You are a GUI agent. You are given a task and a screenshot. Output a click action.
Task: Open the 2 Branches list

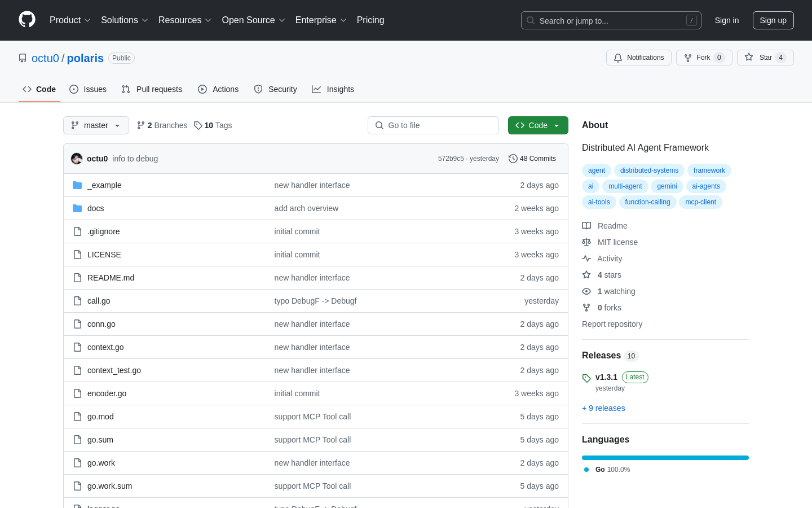click(162, 125)
